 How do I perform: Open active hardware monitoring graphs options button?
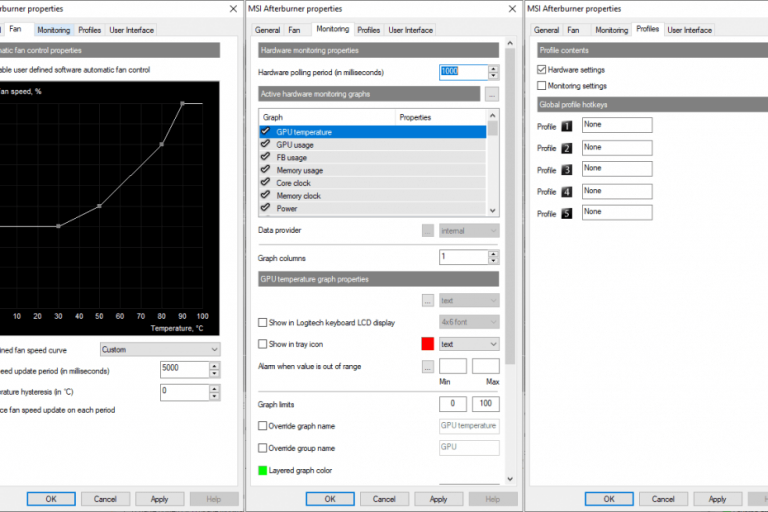[x=492, y=94]
